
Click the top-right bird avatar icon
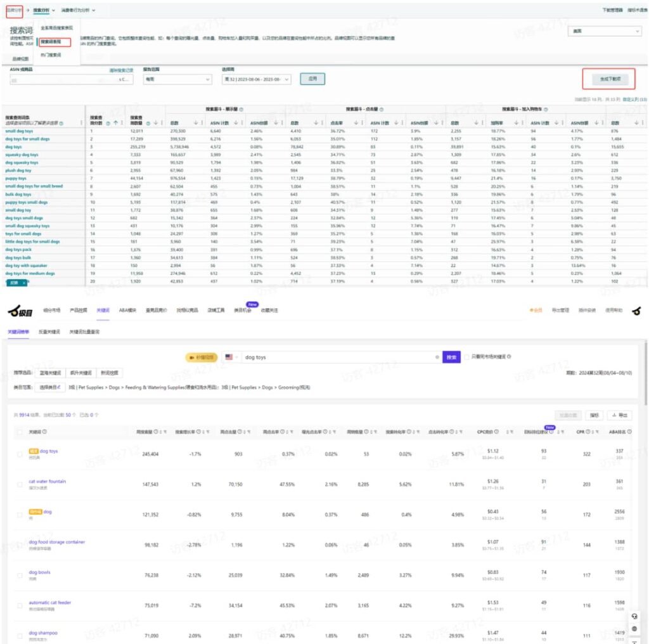635,311
